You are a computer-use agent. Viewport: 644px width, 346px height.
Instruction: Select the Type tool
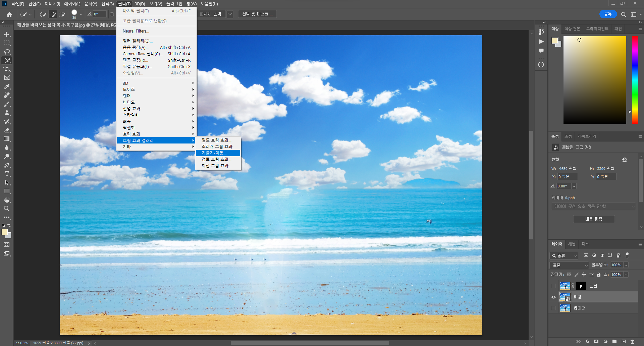[x=7, y=174]
